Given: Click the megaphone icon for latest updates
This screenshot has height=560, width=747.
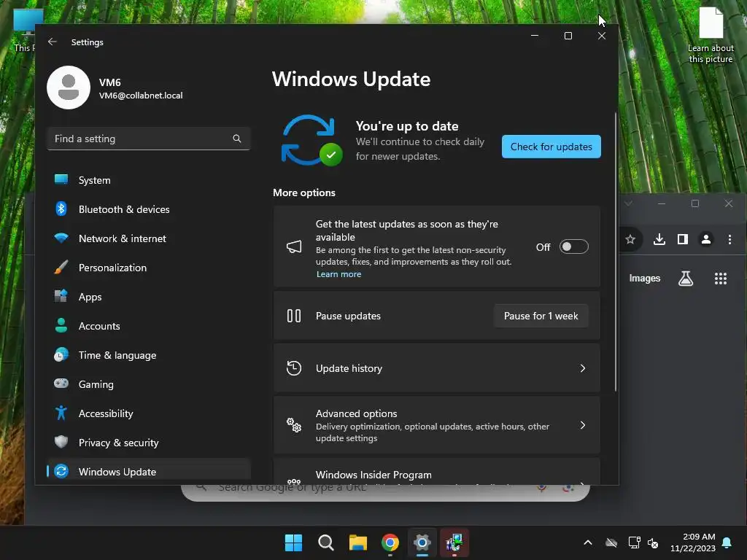Looking at the screenshot, I should pos(294,246).
